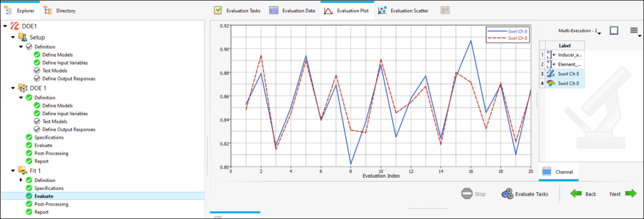This screenshot has height=219, width=644.
Task: Collapse the DOE1 root node arrow
Action: tap(5, 26)
